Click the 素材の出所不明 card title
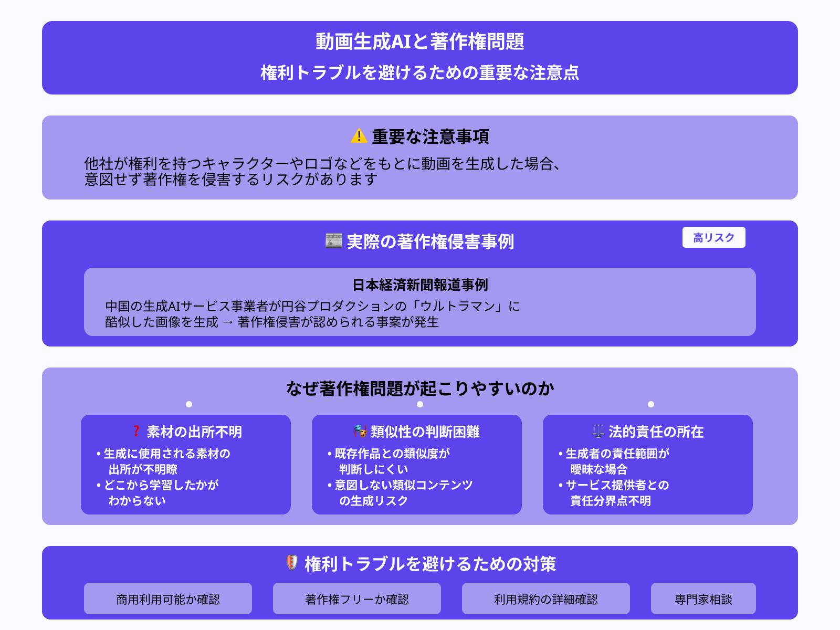This screenshot has height=630, width=840. [194, 432]
